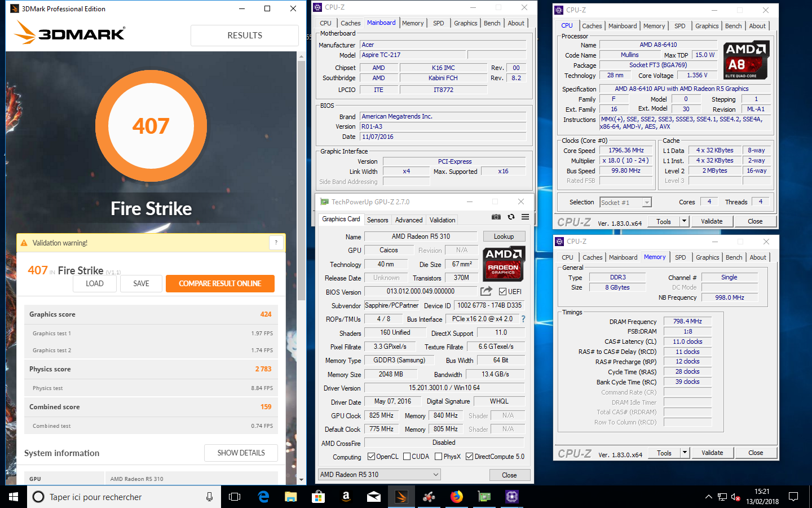Open the Microsoft Store taskbar icon
The height and width of the screenshot is (508, 812).
tap(318, 497)
